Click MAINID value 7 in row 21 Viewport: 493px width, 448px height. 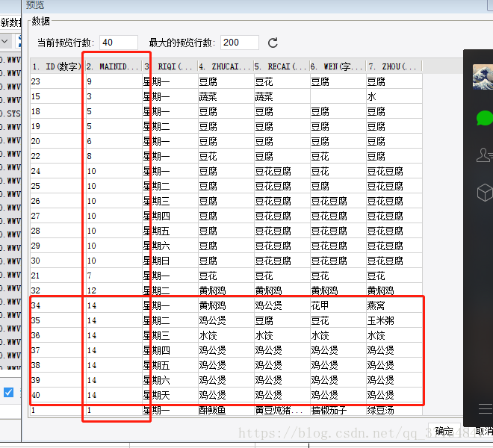pyautogui.click(x=114, y=276)
